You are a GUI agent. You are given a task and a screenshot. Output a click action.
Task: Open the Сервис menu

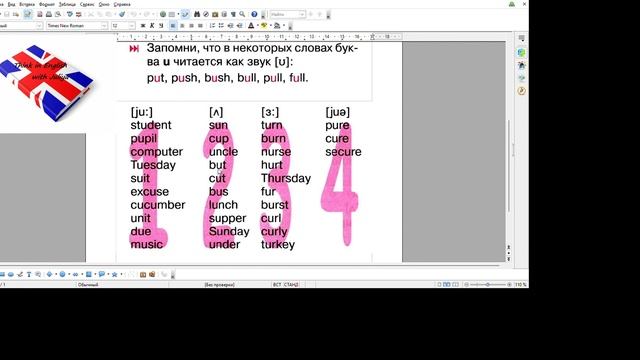click(87, 4)
